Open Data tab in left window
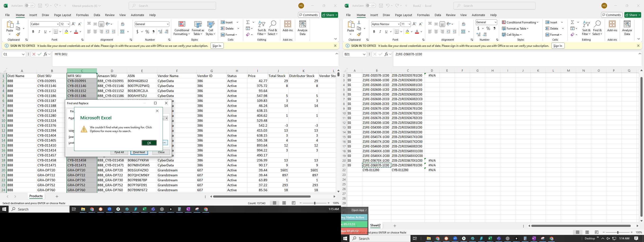This screenshot has width=644, height=242. (x=97, y=15)
